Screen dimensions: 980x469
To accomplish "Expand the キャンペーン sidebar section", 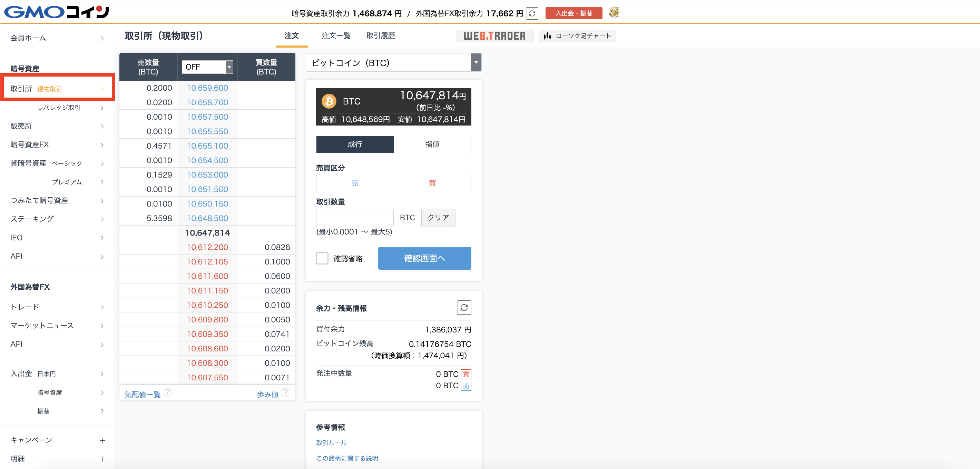I will (x=102, y=440).
